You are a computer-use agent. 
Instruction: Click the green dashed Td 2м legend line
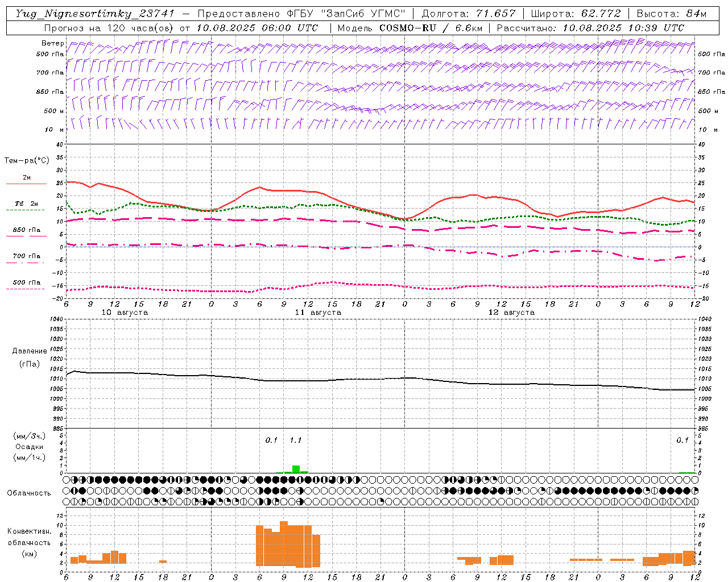coord(25,210)
